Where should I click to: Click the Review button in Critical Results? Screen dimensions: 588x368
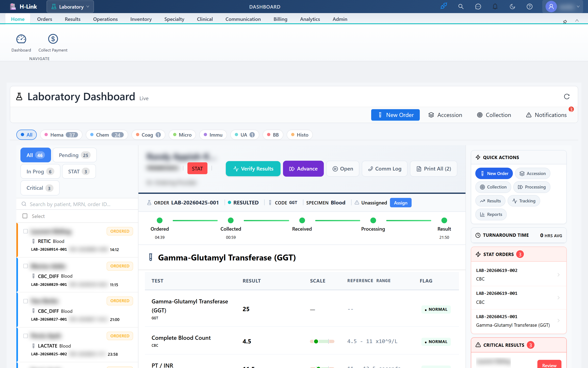pyautogui.click(x=549, y=364)
